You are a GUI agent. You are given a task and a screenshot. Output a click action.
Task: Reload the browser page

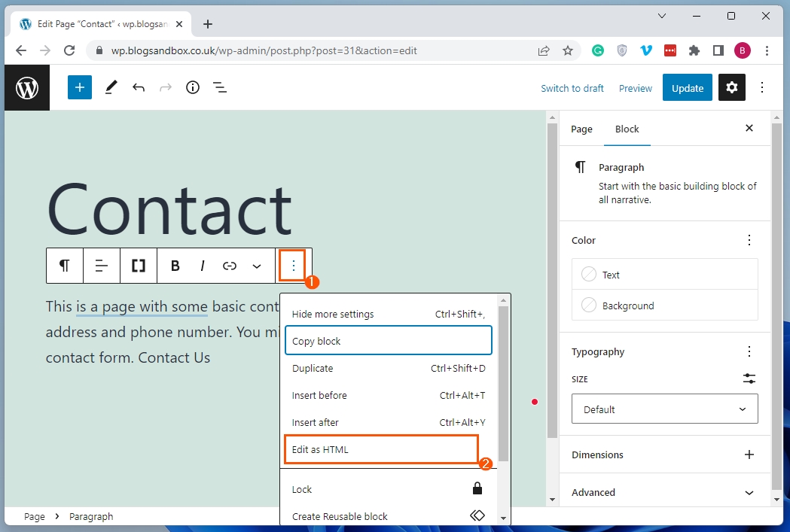coord(69,50)
